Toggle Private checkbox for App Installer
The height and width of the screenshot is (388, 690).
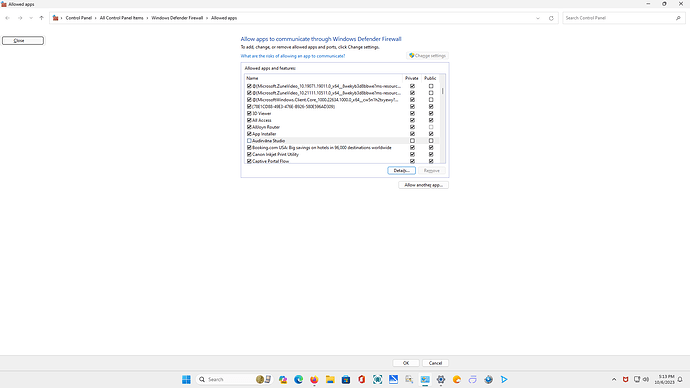tap(412, 134)
